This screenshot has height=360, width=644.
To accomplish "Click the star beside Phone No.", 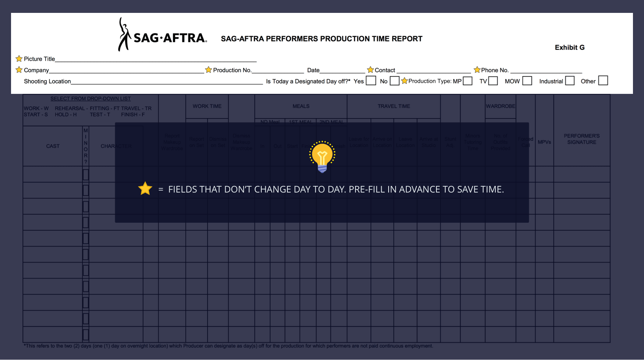I will (x=477, y=70).
